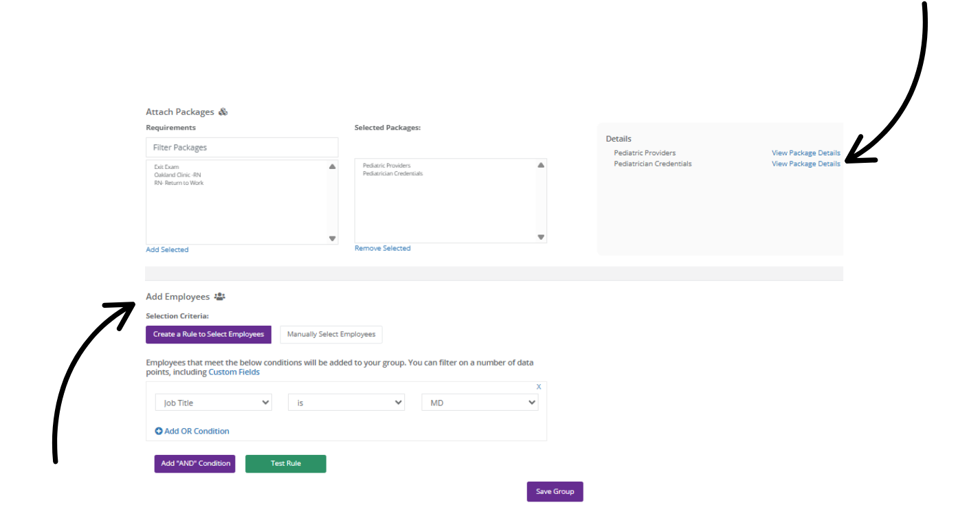This screenshot has height=505, width=980.
Task: Select Pediatrician Credentials in Selected Packages list
Action: (x=393, y=174)
